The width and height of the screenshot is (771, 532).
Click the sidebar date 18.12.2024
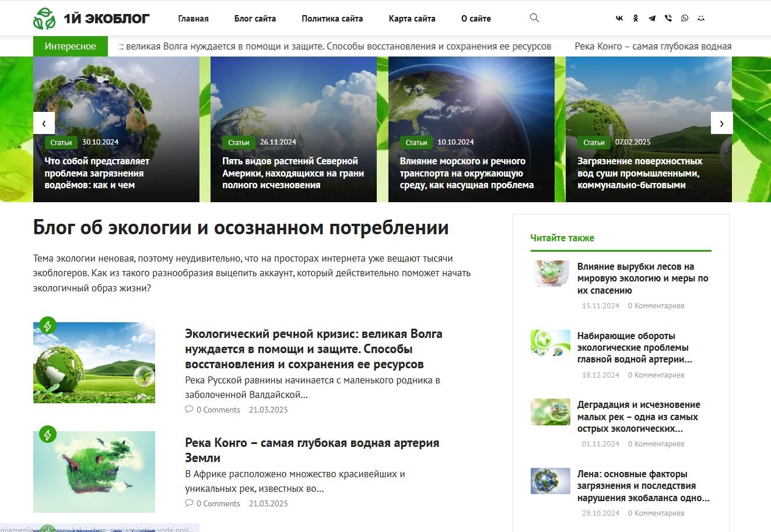pos(601,375)
